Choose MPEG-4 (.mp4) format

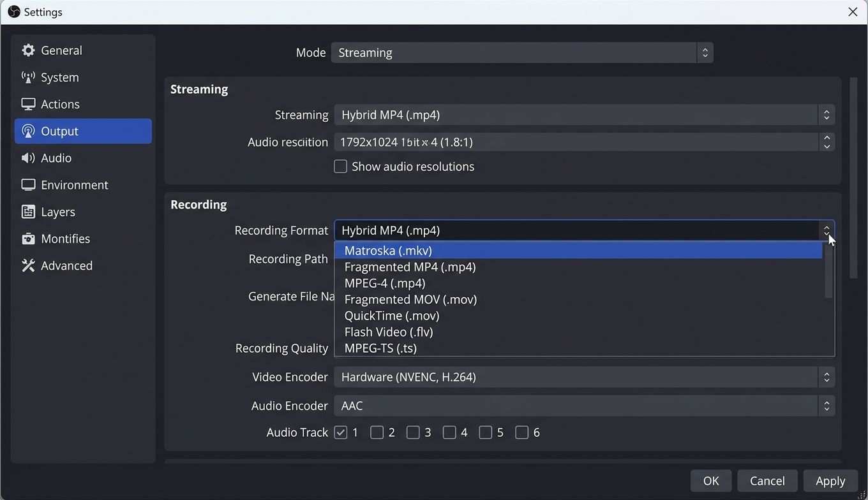[x=579, y=283]
